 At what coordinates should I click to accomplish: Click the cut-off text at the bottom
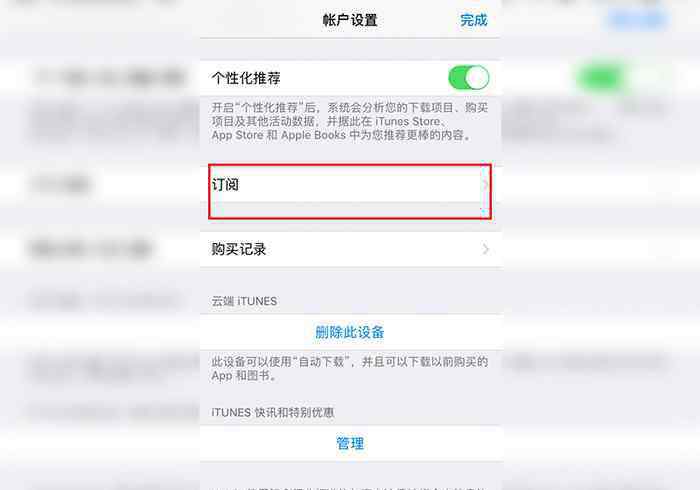(350, 487)
